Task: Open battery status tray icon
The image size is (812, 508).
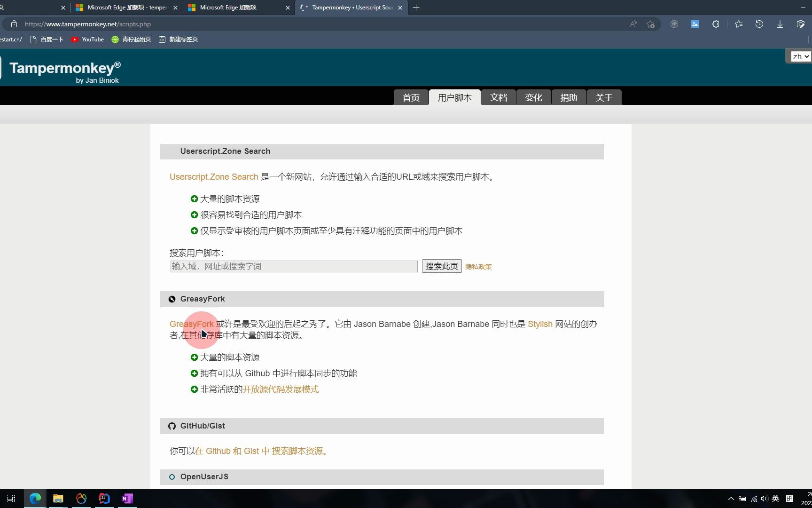Action: click(742, 499)
